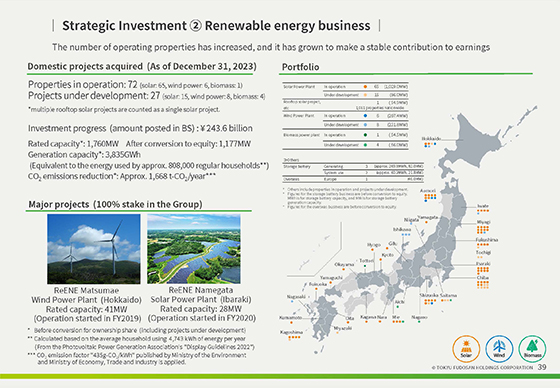Click the 'Kagoshima' map label
560x388 pixels.
point(291,332)
